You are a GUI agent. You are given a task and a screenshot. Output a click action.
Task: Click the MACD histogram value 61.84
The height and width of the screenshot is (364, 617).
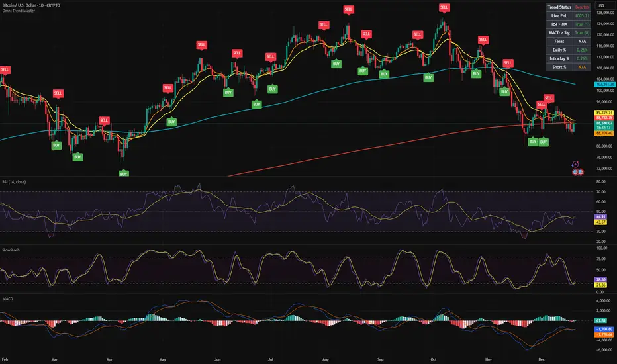point(600,321)
